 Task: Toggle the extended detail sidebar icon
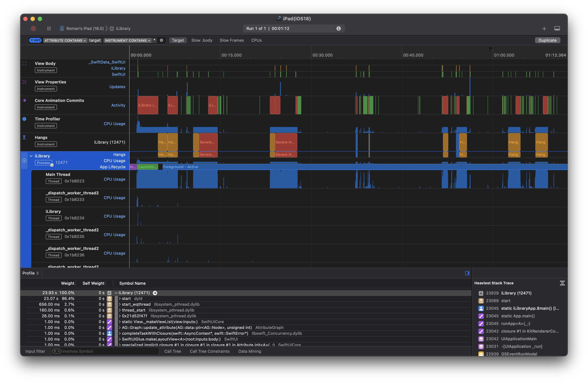[x=467, y=273]
